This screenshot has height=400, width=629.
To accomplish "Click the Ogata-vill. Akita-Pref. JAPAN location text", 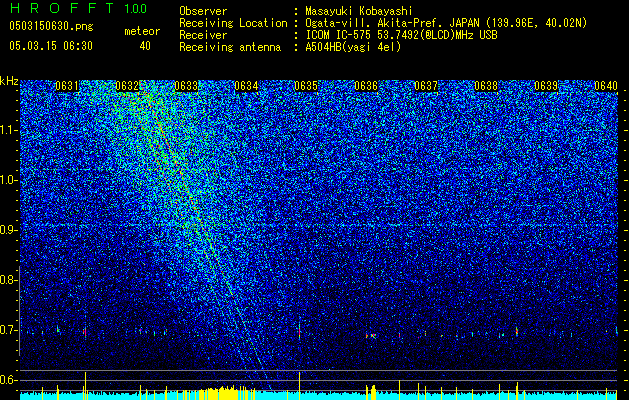I will tap(446, 23).
